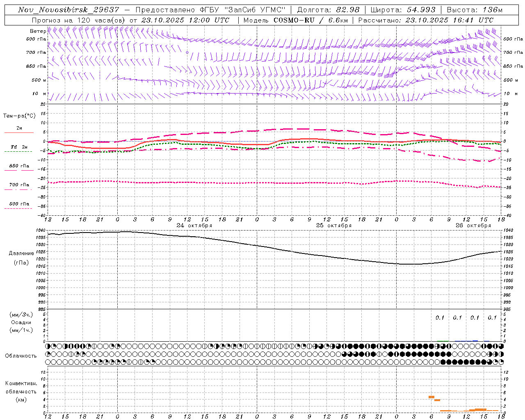Click the Рассчитано: 23.10.2025 16:41 UTC text

point(426,20)
